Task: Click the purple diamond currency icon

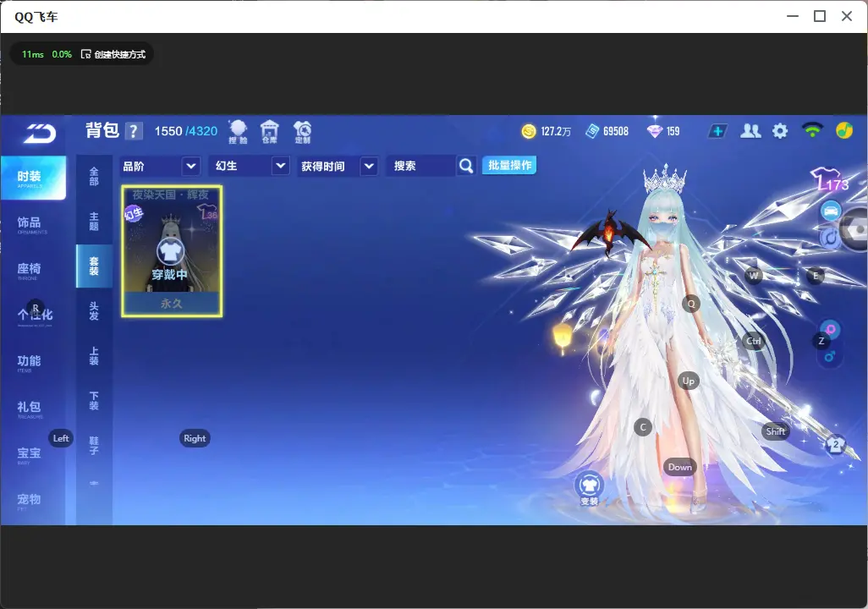Action: (x=655, y=130)
